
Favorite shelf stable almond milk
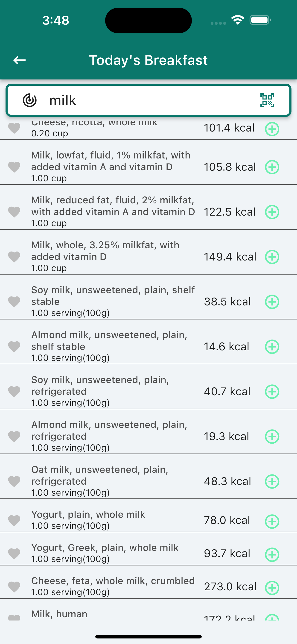click(14, 346)
